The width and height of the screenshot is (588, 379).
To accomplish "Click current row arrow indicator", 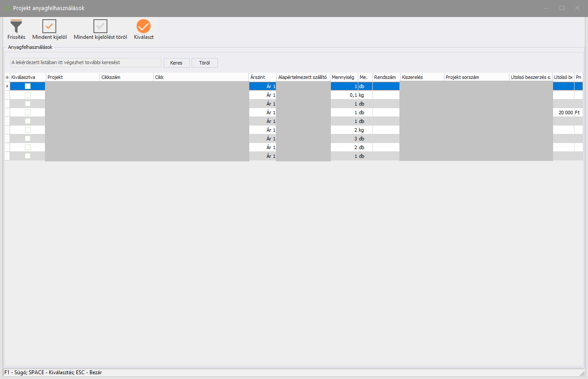I will point(7,86).
